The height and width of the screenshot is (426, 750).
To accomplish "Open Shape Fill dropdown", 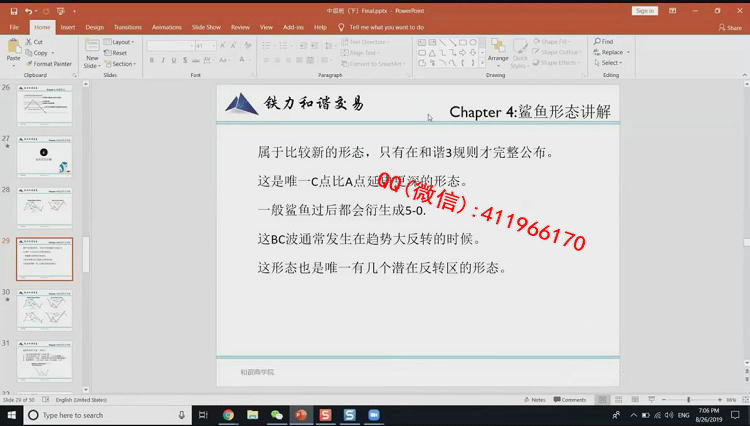I will (x=551, y=42).
